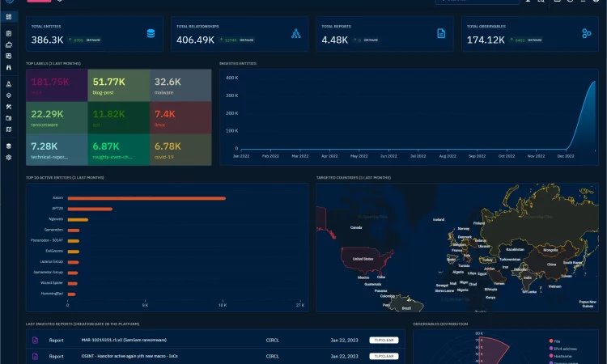Toggle the File series in observables legend
The height and width of the screenshot is (364, 607).
pos(554,341)
